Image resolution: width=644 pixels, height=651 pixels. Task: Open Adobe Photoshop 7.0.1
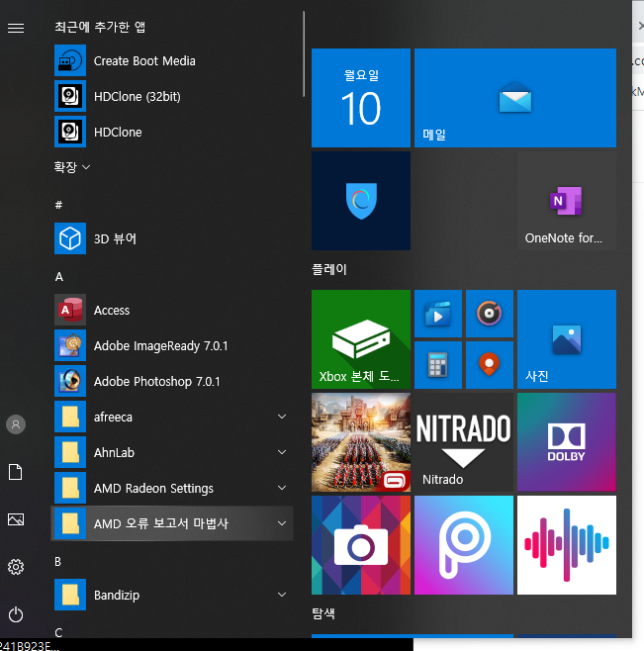pos(172,381)
